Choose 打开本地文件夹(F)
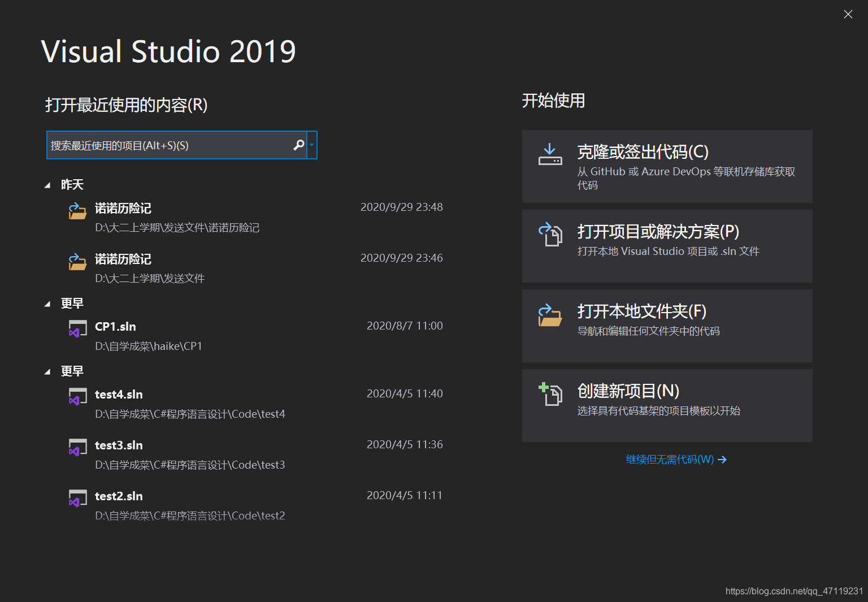This screenshot has width=868, height=602. (667, 326)
